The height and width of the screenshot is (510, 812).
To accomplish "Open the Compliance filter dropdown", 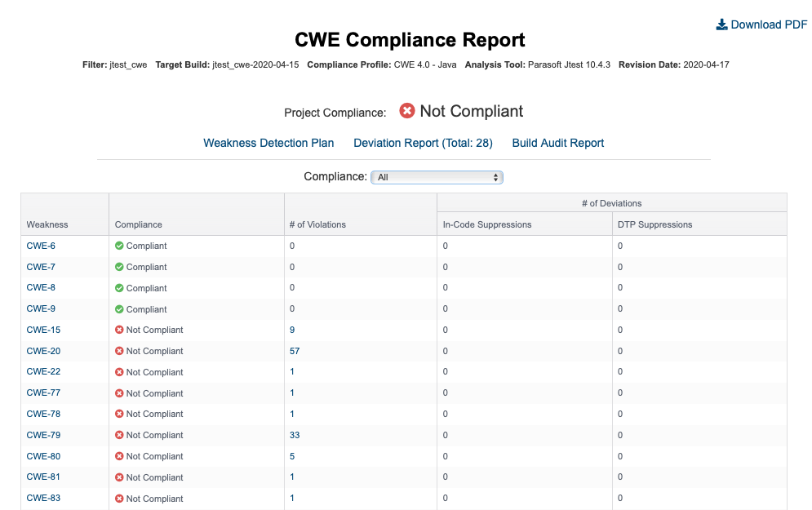I will [437, 177].
